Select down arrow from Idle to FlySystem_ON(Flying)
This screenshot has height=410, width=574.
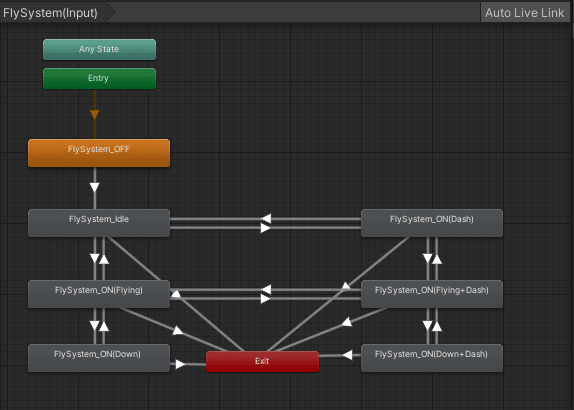click(94, 258)
